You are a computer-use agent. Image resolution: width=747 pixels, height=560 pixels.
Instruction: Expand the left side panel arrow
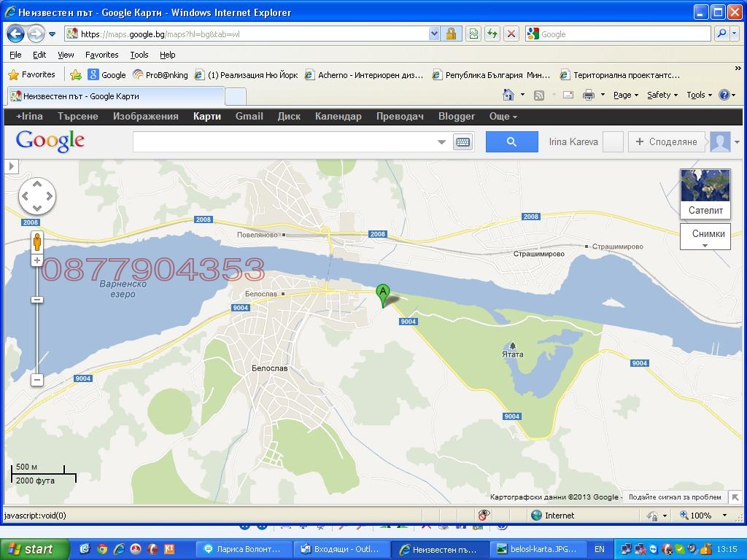point(11,166)
